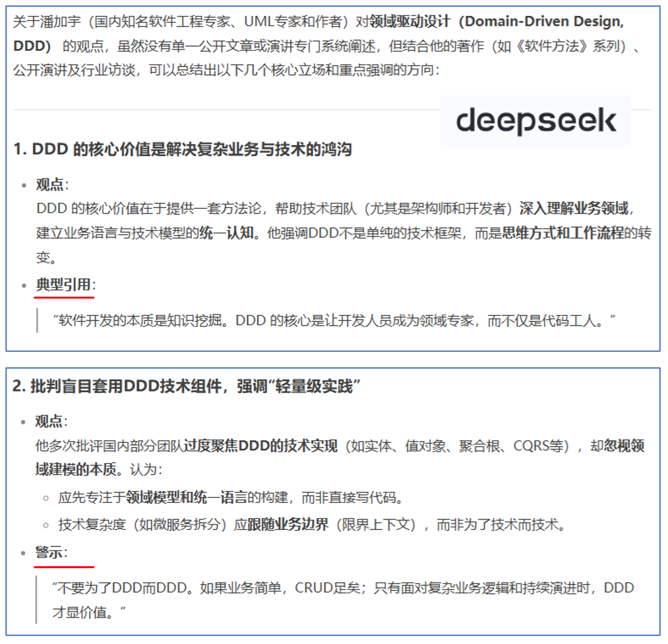Image resolution: width=668 pixels, height=644 pixels.
Task: Click the bold phrase '思维方式和工作流程'
Action: (x=562, y=233)
